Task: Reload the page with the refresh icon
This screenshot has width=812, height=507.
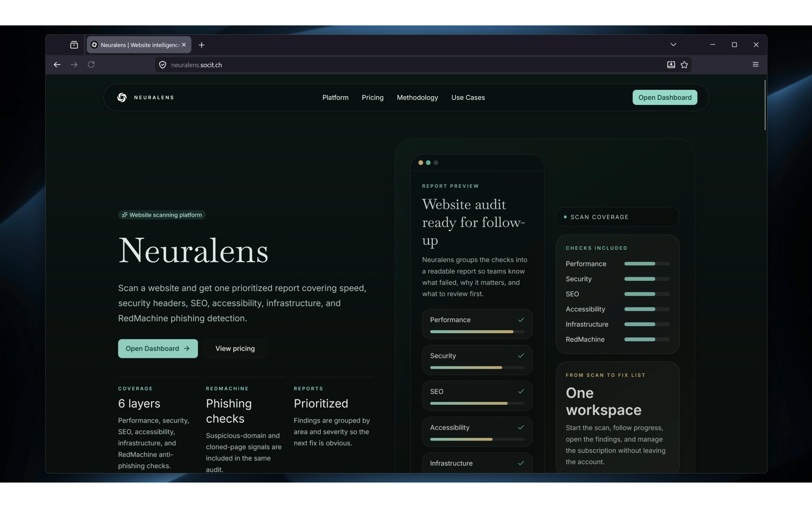Action: [x=91, y=64]
